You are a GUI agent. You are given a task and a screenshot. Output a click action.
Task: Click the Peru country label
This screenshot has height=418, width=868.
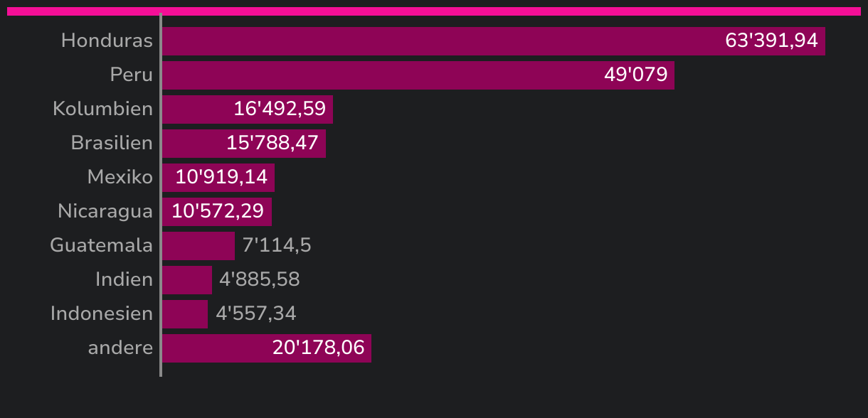pos(132,75)
